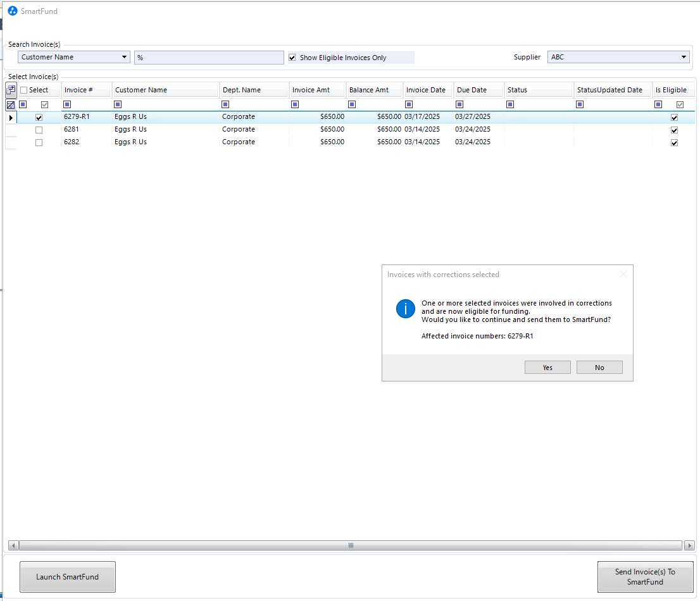The width and height of the screenshot is (700, 601).
Task: Open filter operator for Is Eligible column
Action: pyautogui.click(x=658, y=104)
